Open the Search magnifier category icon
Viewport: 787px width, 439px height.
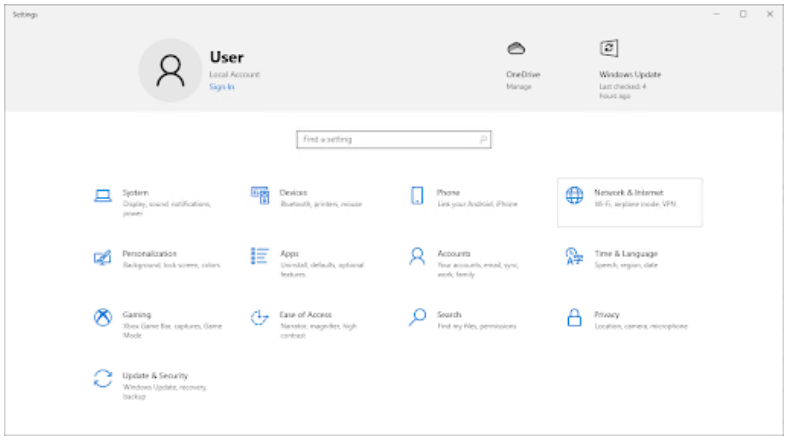[x=417, y=318]
